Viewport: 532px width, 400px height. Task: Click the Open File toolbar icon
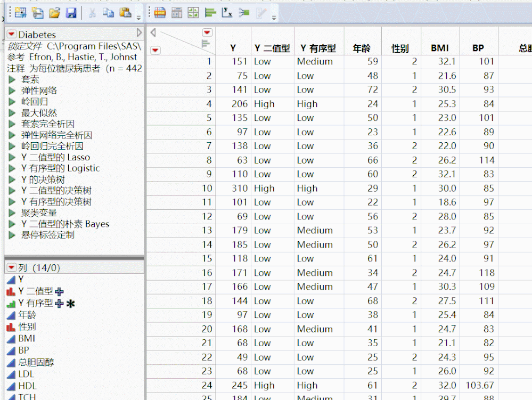coord(55,12)
